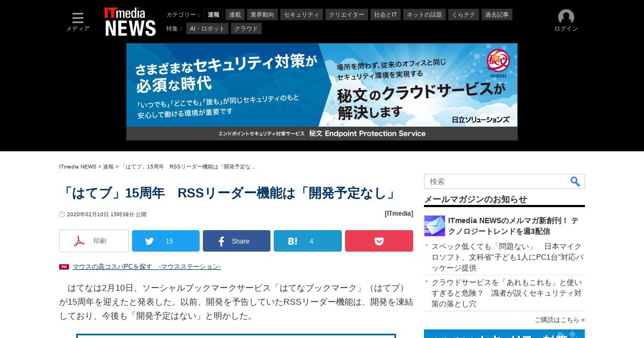The width and height of the screenshot is (644, 338).
Task: Open the スペック低くても「問題ない」 article link
Action: (x=507, y=257)
